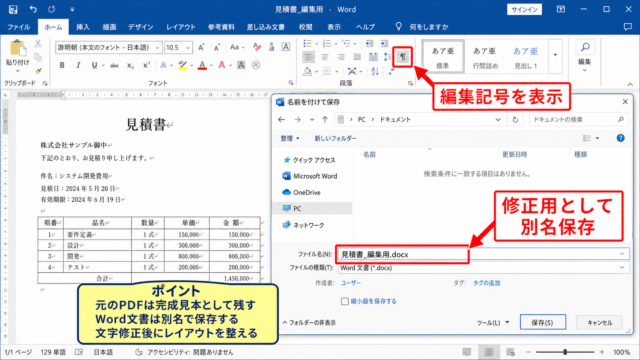Sort by the 更新日時 column header

[515, 154]
